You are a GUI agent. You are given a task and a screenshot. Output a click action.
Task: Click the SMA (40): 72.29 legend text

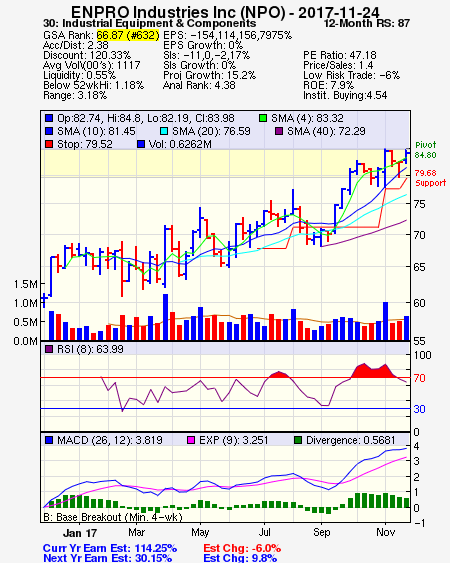point(326,131)
